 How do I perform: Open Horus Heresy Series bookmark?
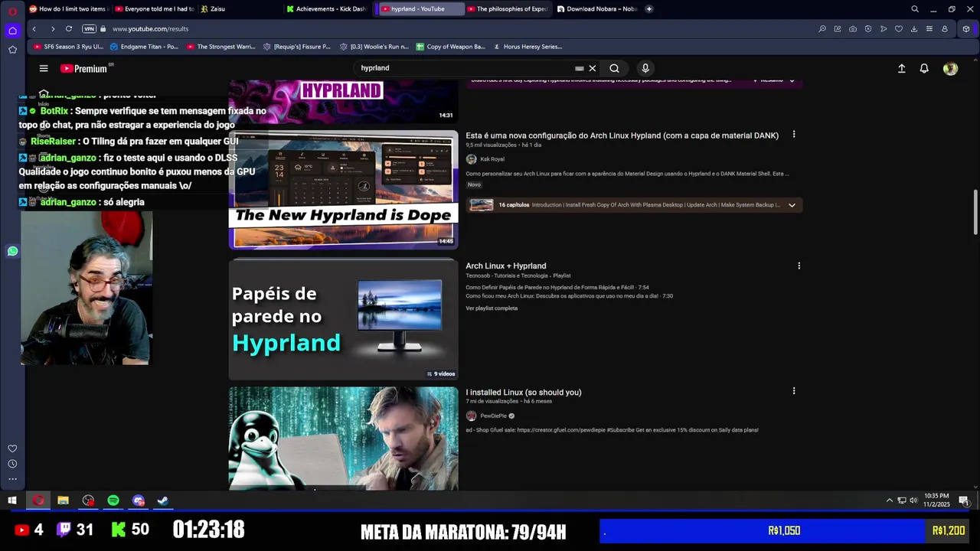point(528,47)
